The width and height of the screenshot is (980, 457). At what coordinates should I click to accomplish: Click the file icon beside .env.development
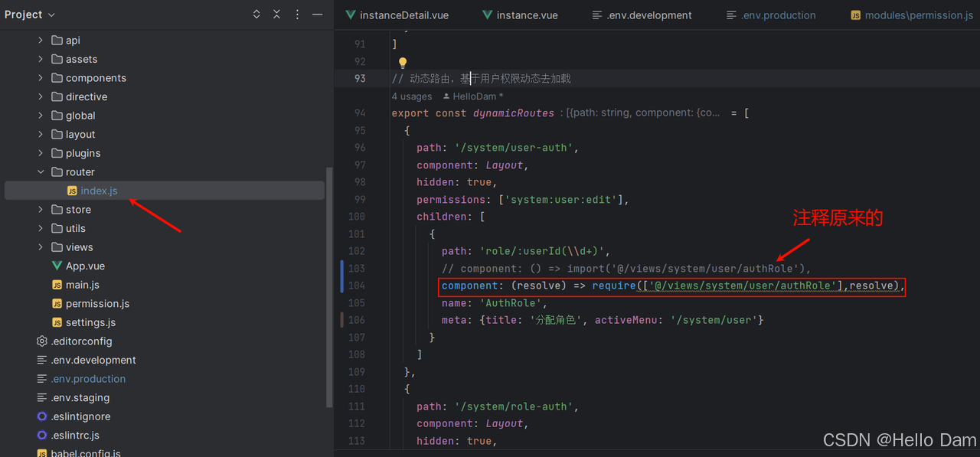click(x=42, y=360)
